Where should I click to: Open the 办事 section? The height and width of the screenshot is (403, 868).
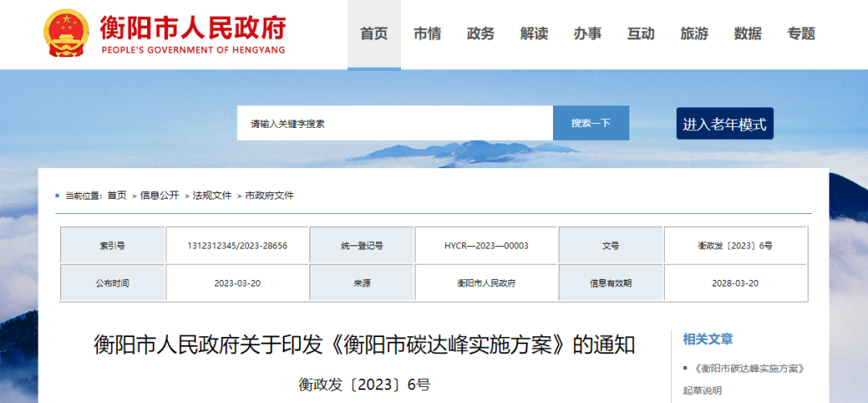588,35
